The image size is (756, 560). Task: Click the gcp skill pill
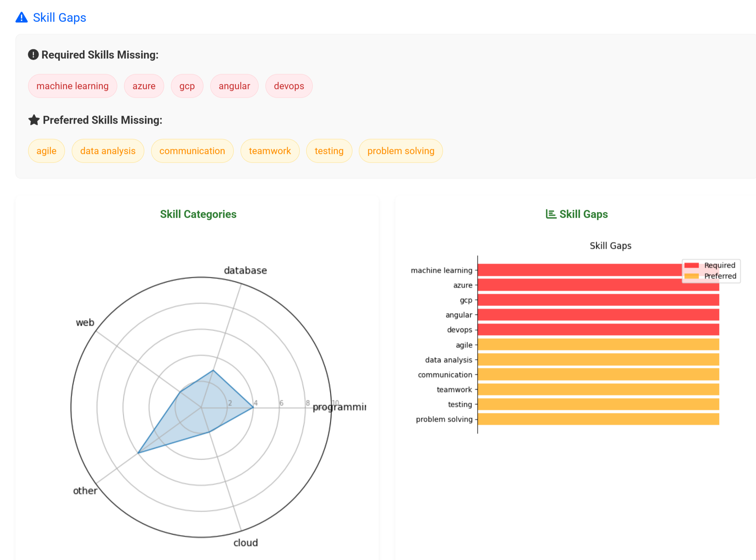click(x=187, y=86)
